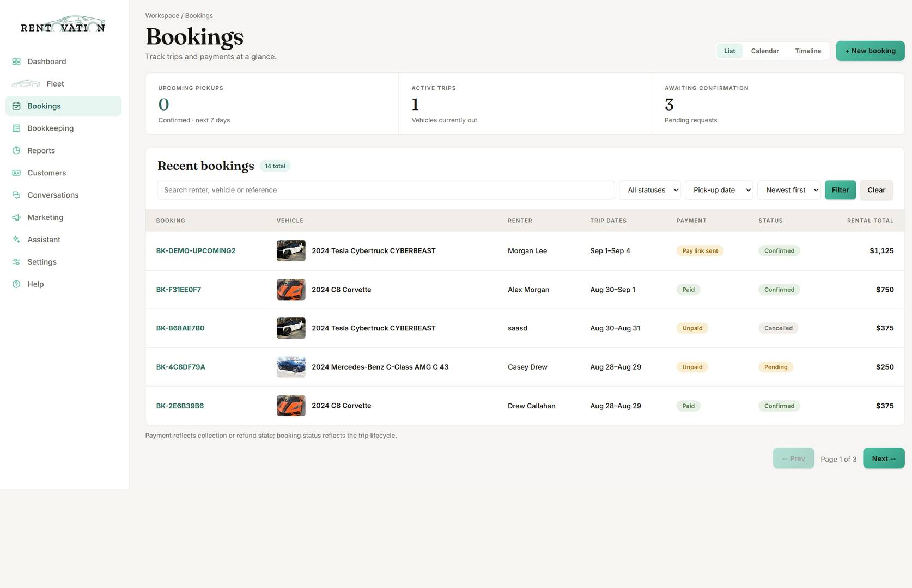This screenshot has height=588, width=912.
Task: Open the Newest first sort dropdown
Action: pos(789,190)
